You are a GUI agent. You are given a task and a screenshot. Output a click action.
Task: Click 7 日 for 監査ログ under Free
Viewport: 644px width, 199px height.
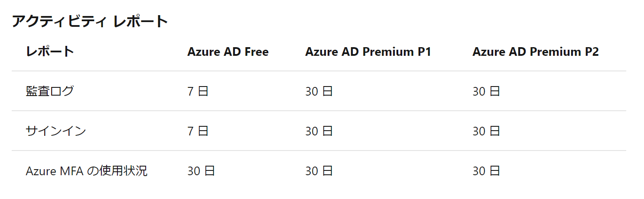[x=198, y=91]
